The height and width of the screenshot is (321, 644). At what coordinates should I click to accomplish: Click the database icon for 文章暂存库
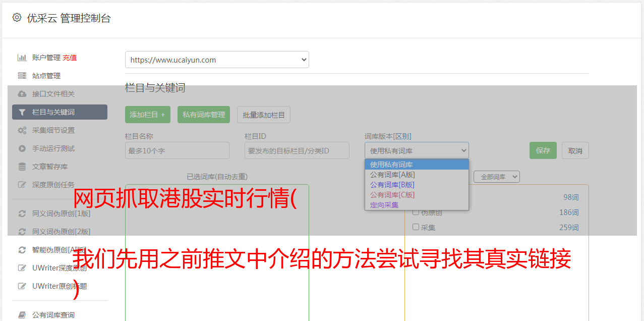tap(22, 167)
